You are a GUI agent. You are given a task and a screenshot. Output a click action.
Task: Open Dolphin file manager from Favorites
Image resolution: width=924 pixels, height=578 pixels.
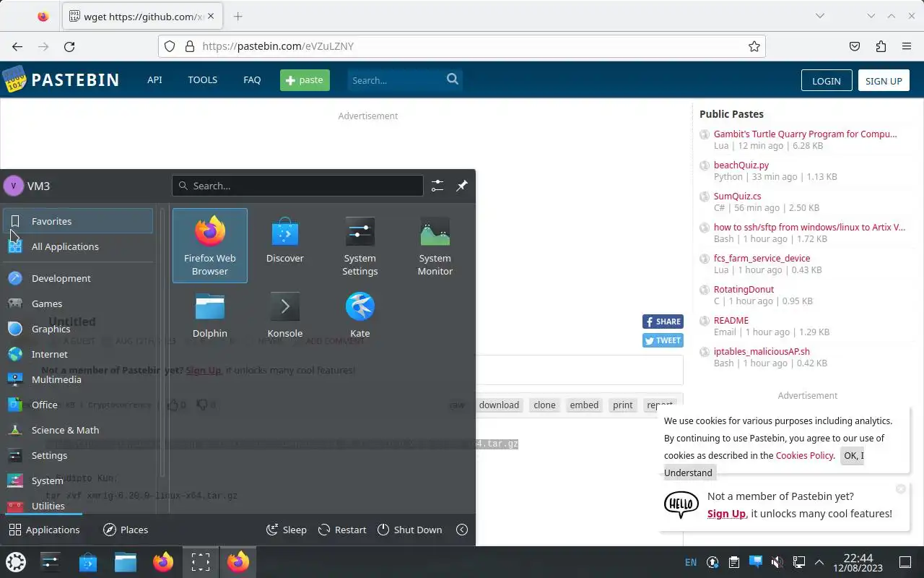tap(210, 315)
